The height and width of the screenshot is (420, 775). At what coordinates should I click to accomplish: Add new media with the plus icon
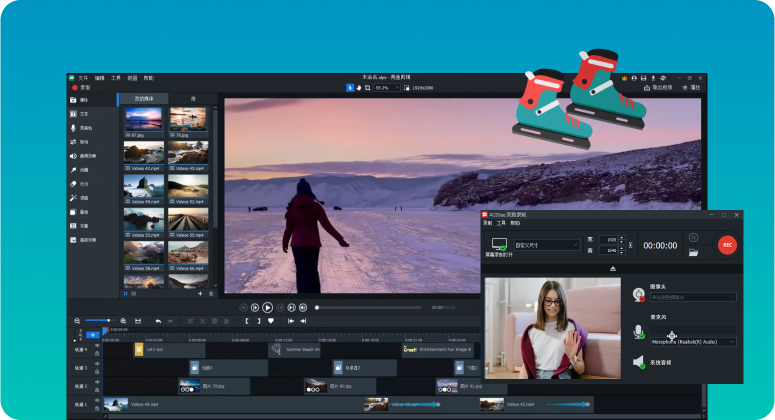200,294
